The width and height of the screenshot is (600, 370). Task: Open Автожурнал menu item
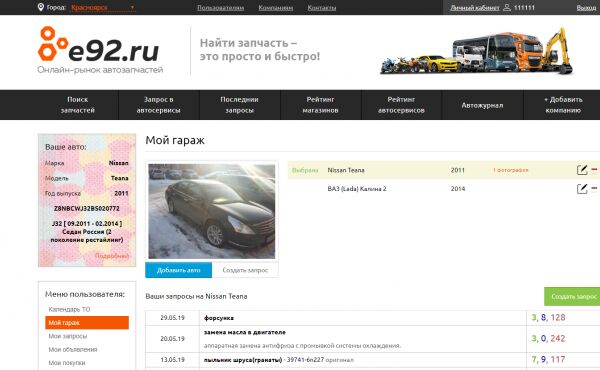[x=482, y=105]
